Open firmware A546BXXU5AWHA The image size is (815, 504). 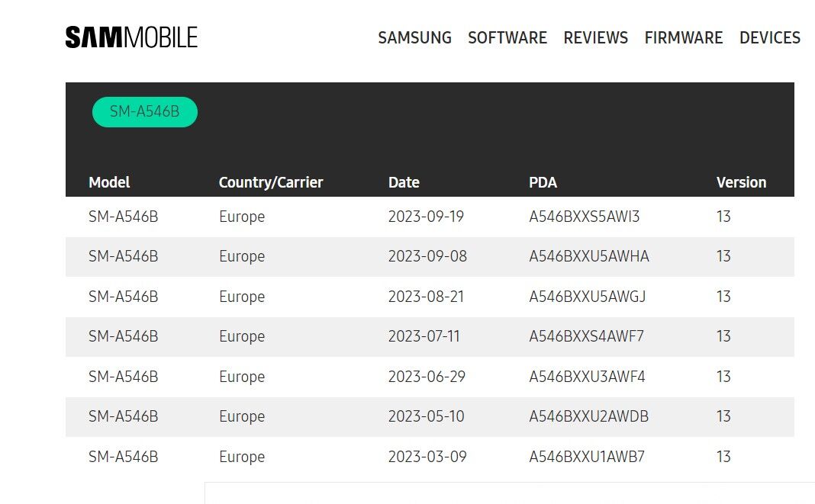pos(589,256)
